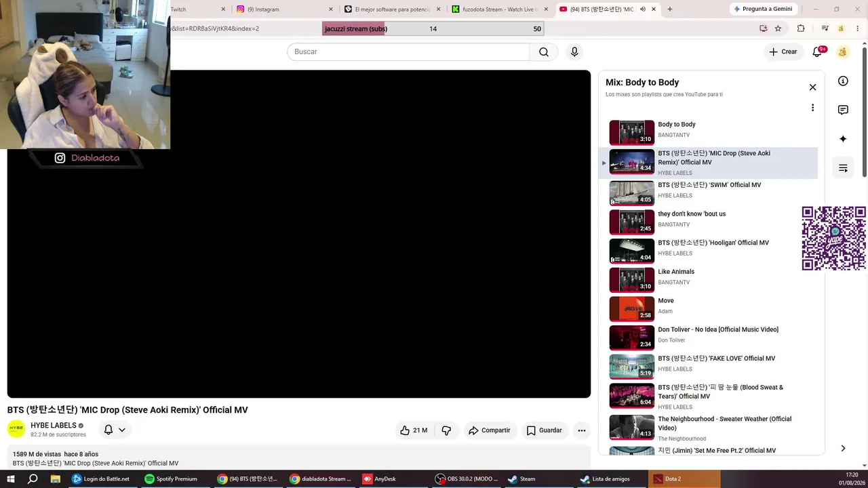Click the install/cast screen icon in address bar
This screenshot has height=488, width=868.
[763, 28]
